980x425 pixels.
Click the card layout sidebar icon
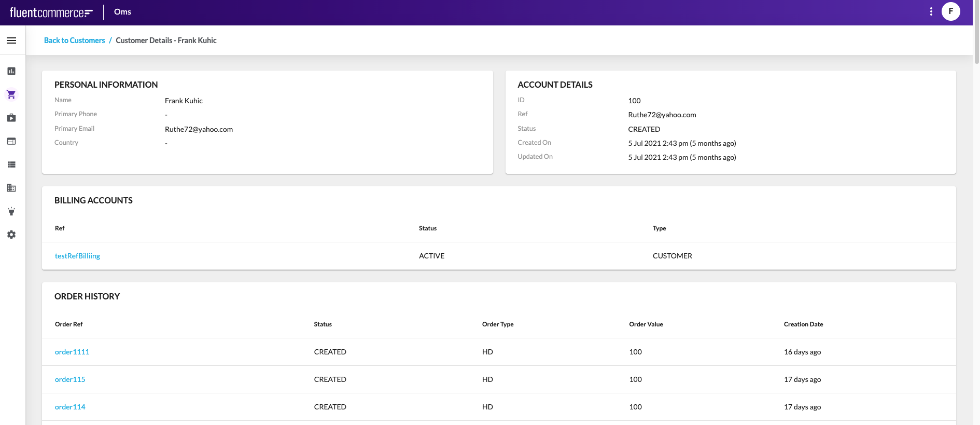[11, 141]
